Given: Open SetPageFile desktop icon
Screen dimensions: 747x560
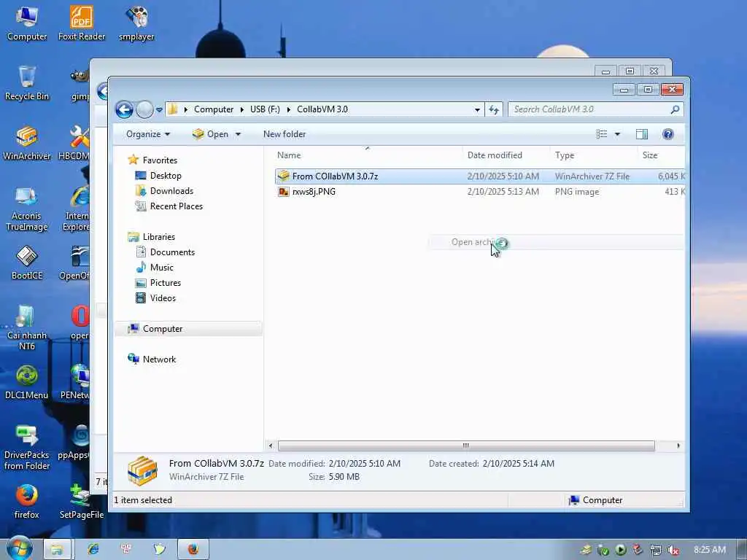Looking at the screenshot, I should coord(82,502).
